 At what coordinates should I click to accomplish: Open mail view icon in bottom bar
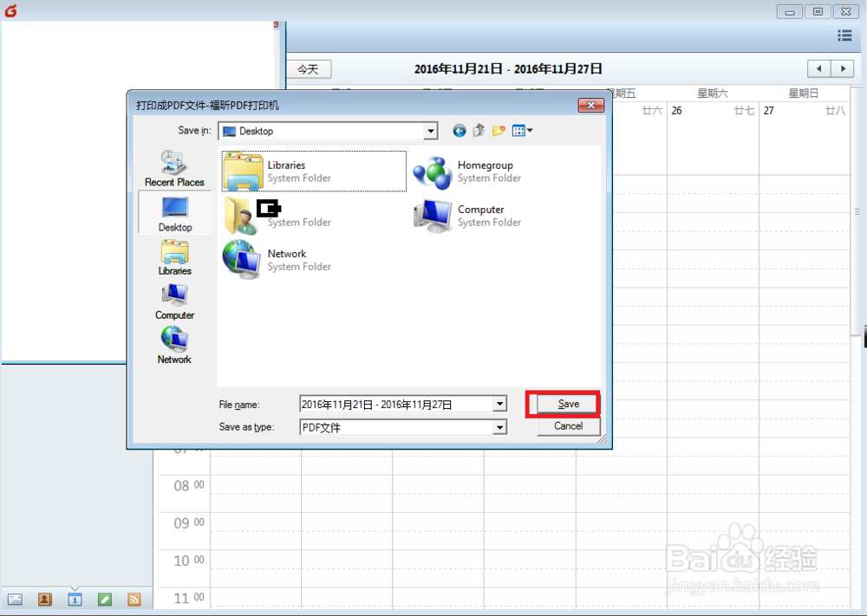tap(15, 600)
